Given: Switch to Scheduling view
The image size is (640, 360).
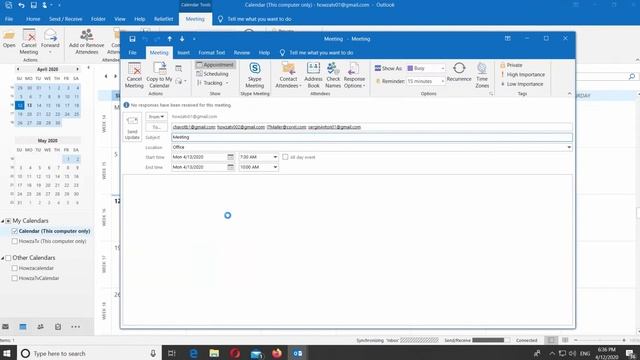Looking at the screenshot, I should tap(212, 74).
